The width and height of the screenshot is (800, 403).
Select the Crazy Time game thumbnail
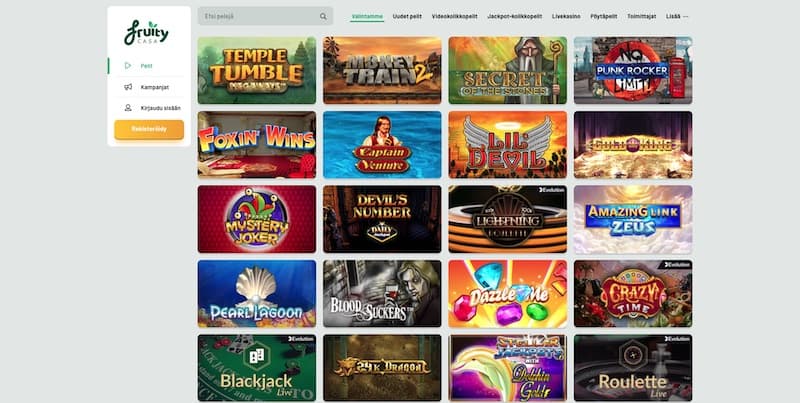[x=633, y=293]
